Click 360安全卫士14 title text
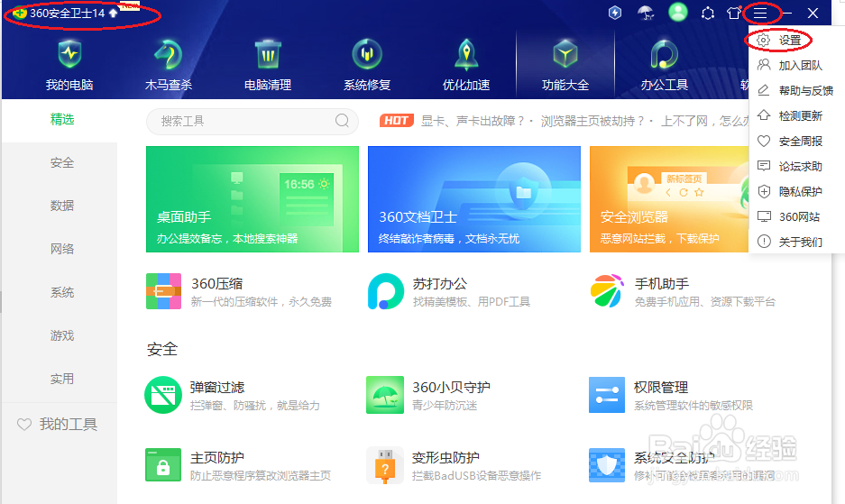The height and width of the screenshot is (504, 845). click(x=68, y=13)
